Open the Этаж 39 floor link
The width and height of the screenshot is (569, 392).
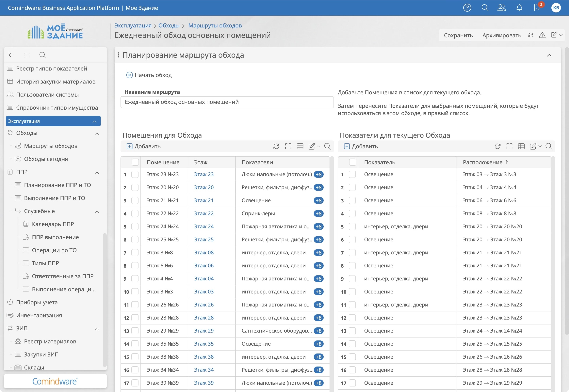click(x=204, y=383)
